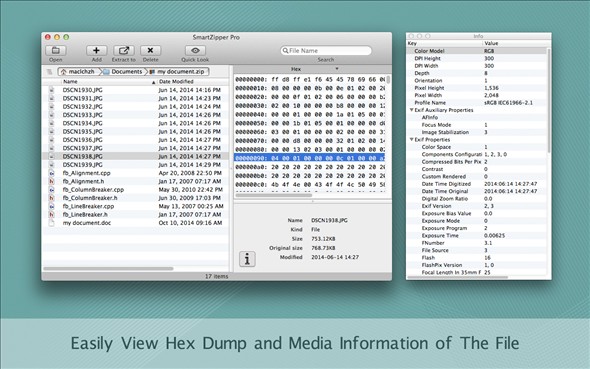Select FNumber row in Info window

(477, 243)
